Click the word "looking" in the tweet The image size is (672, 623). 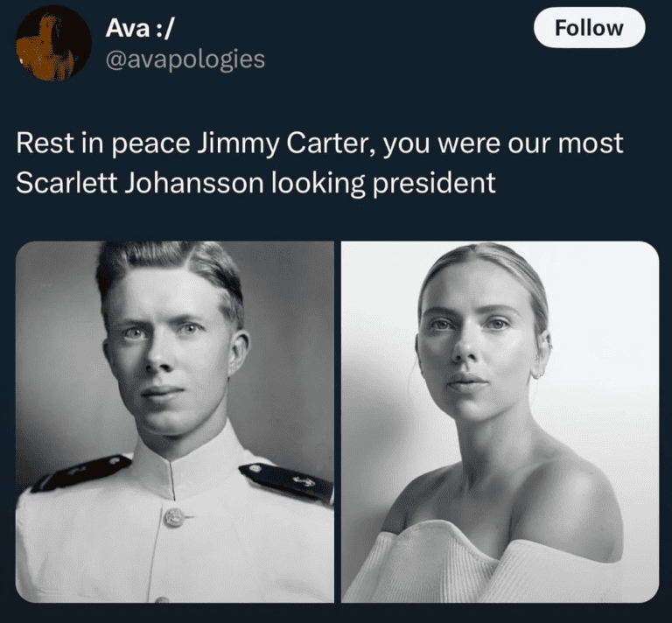point(318,184)
